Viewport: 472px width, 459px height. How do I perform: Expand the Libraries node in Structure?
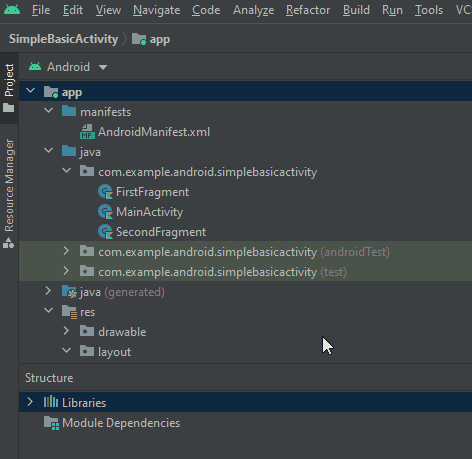pyautogui.click(x=30, y=402)
